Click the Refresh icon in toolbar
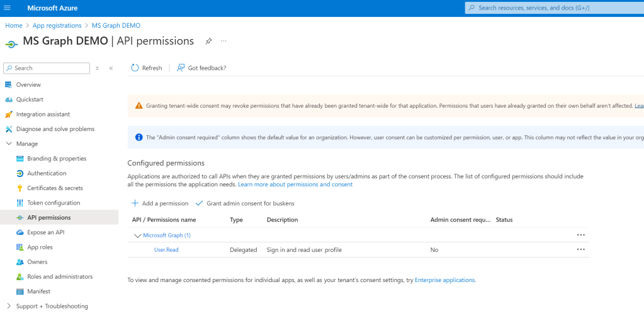This screenshot has width=644, height=323. point(135,68)
